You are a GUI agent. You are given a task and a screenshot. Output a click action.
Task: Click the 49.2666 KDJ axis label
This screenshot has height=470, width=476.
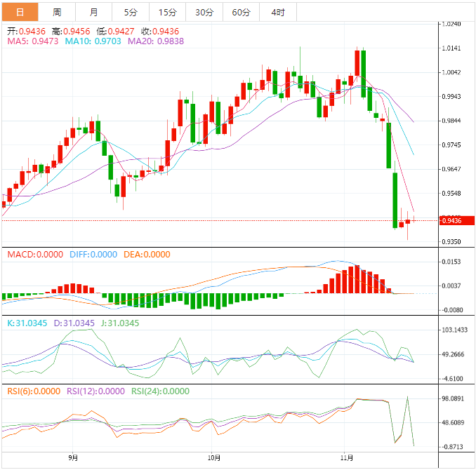click(453, 354)
